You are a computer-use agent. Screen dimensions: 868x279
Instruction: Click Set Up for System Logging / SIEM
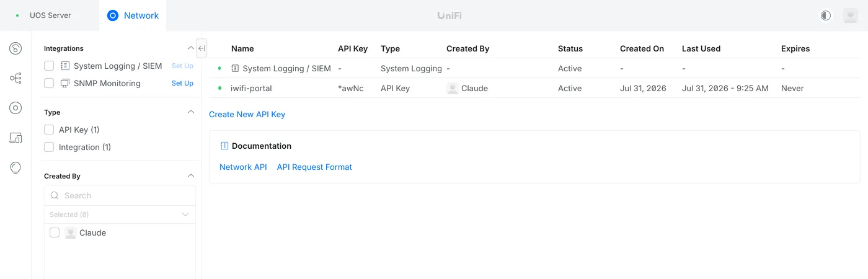coord(182,66)
